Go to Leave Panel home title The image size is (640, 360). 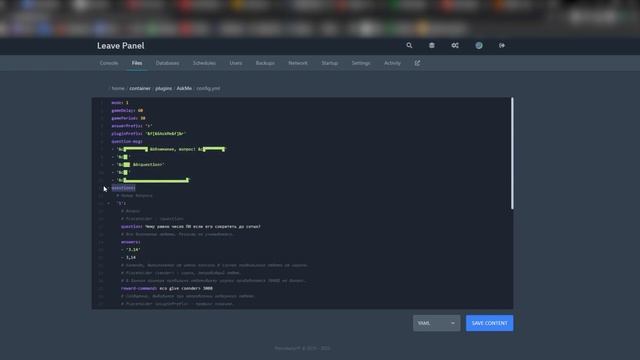121,46
